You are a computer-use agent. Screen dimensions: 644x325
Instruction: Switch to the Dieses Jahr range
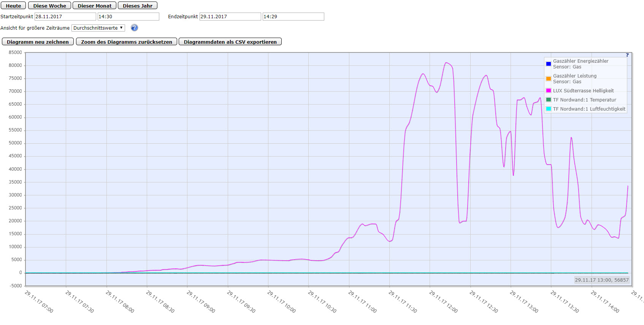[138, 6]
